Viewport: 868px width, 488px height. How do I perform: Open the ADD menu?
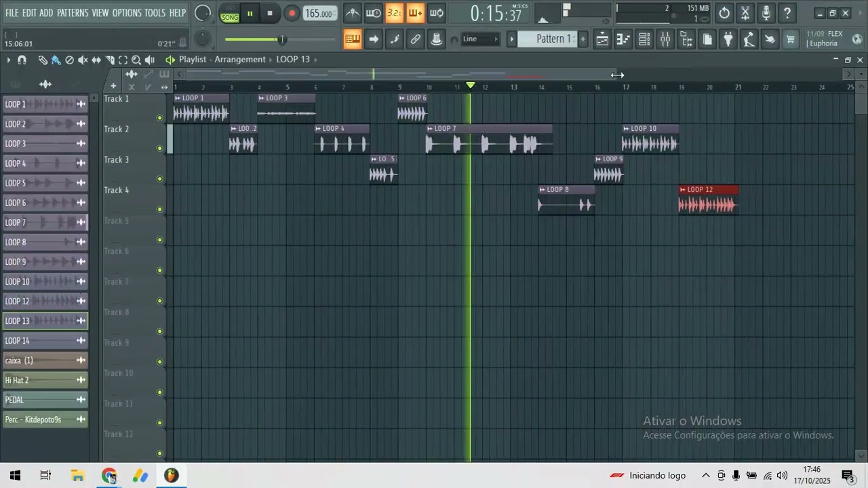46,13
